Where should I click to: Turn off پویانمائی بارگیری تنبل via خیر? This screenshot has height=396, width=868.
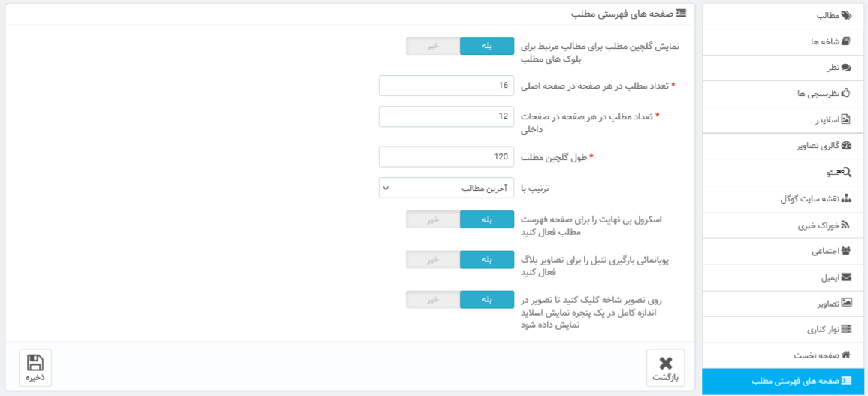click(433, 259)
